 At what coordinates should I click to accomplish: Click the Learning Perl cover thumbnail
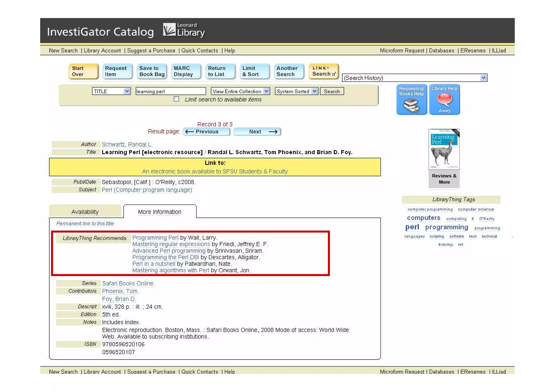click(444, 149)
